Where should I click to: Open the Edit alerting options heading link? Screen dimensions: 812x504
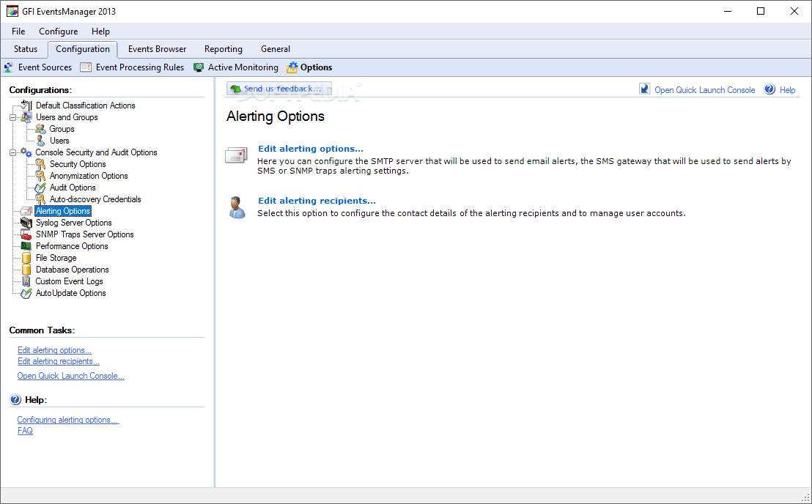(x=311, y=149)
